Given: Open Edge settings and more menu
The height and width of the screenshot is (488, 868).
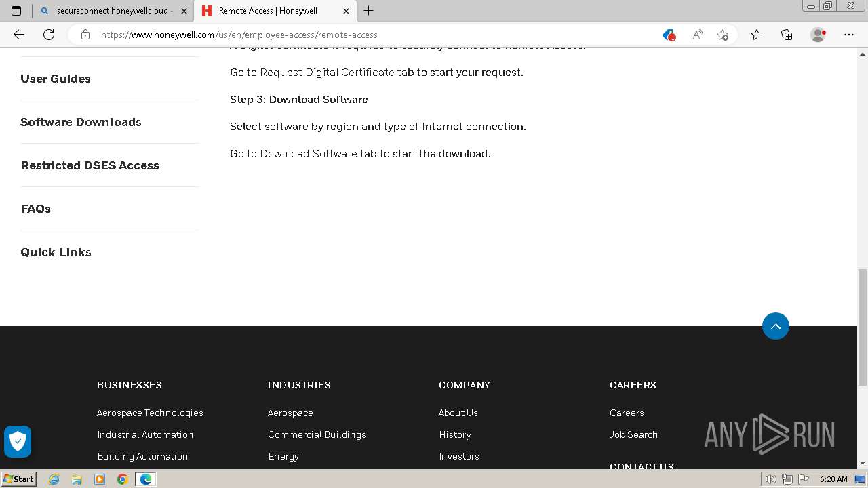Looking at the screenshot, I should coord(849,35).
